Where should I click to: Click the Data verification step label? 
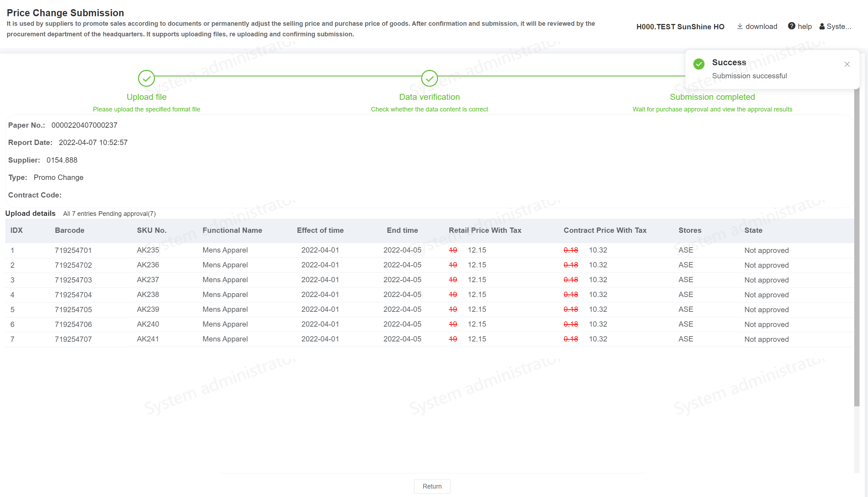click(x=429, y=97)
